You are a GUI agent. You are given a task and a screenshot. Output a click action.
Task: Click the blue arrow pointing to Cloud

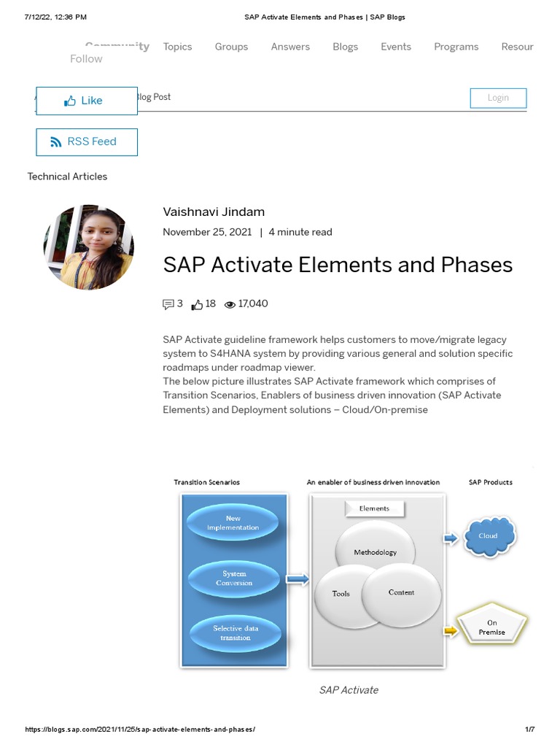(451, 538)
